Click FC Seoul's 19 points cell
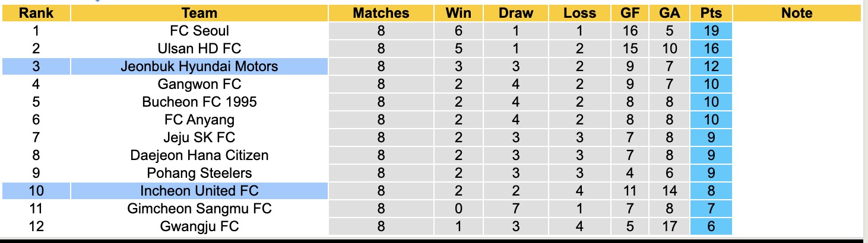This screenshot has width=868, height=243. click(x=711, y=31)
